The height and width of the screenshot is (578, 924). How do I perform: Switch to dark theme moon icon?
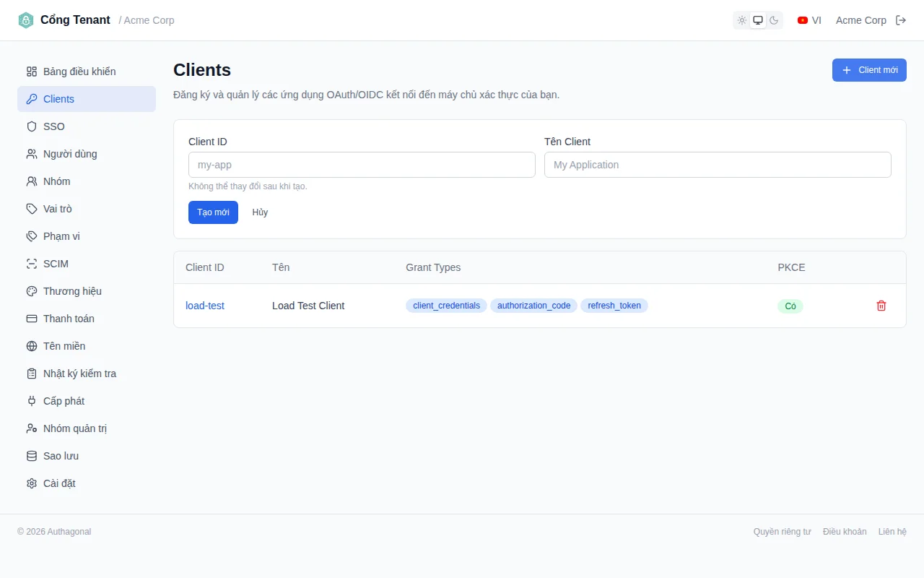click(x=774, y=20)
